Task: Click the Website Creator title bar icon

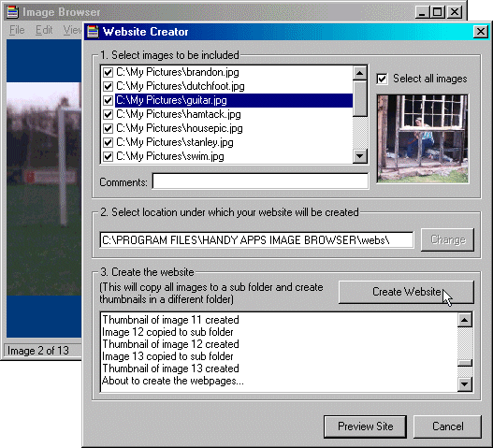Action: pos(93,32)
